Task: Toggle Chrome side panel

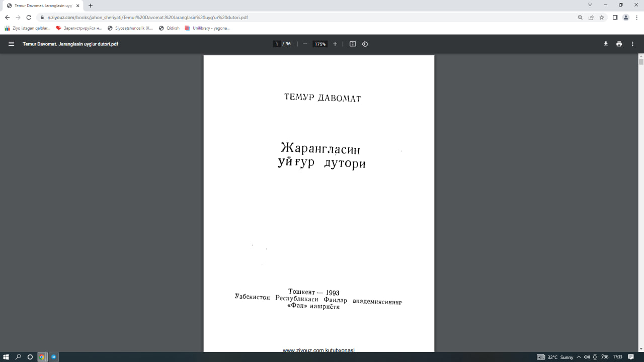Action: [615, 17]
